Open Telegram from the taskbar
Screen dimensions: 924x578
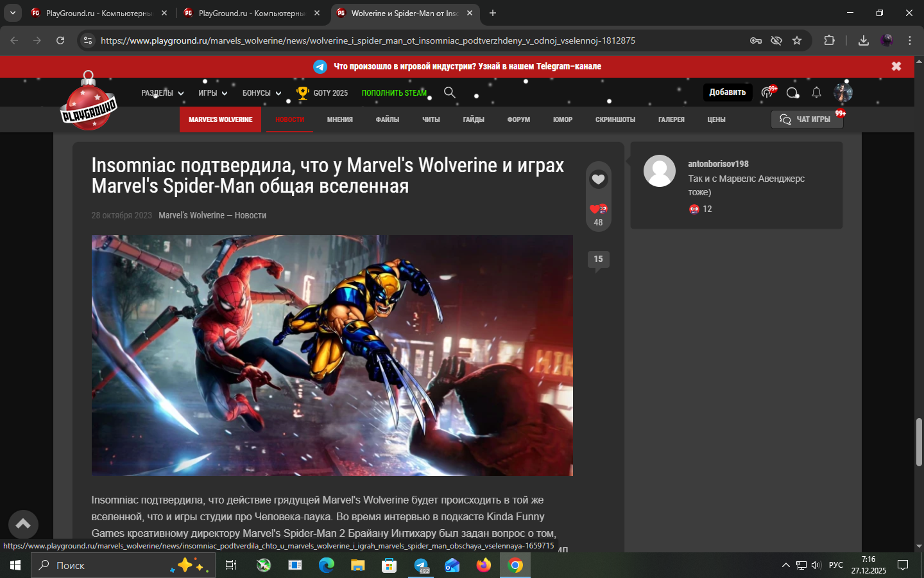(421, 565)
